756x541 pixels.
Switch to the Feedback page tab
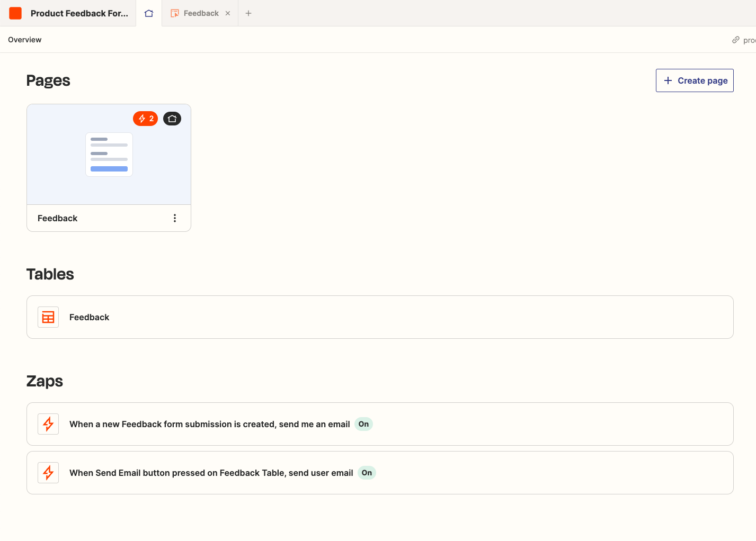tap(201, 13)
